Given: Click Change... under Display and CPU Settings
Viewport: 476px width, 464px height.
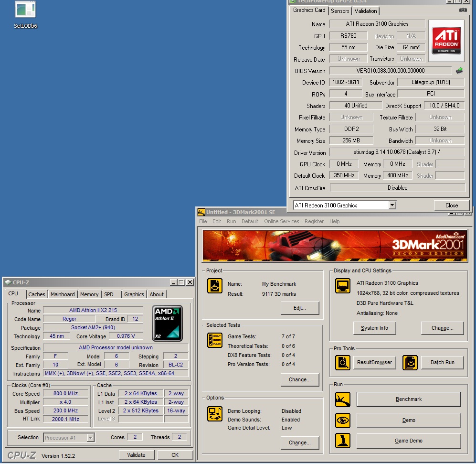Looking at the screenshot, I should pos(442,328).
